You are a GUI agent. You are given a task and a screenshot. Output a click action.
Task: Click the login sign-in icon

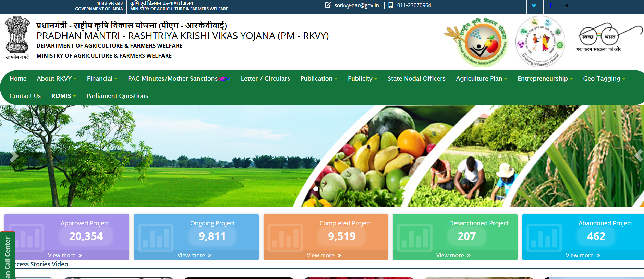(x=567, y=5)
